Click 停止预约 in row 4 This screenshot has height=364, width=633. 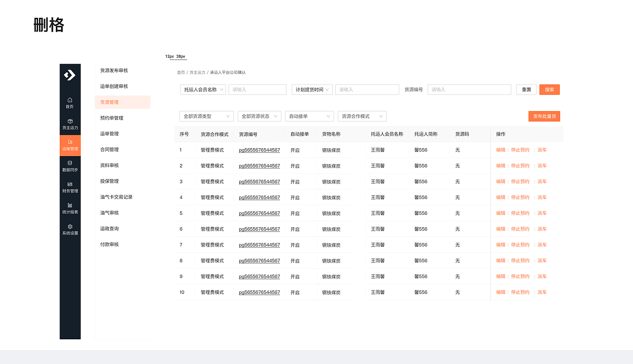coord(520,198)
